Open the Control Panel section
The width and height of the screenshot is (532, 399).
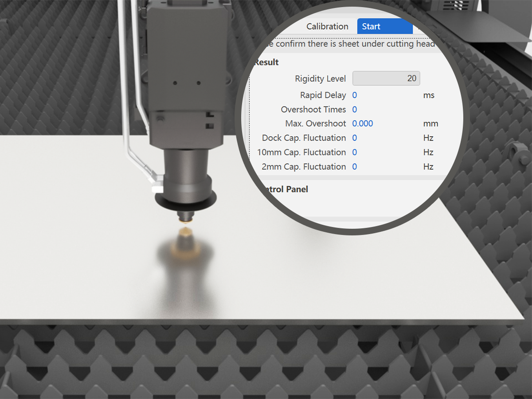[x=286, y=189]
